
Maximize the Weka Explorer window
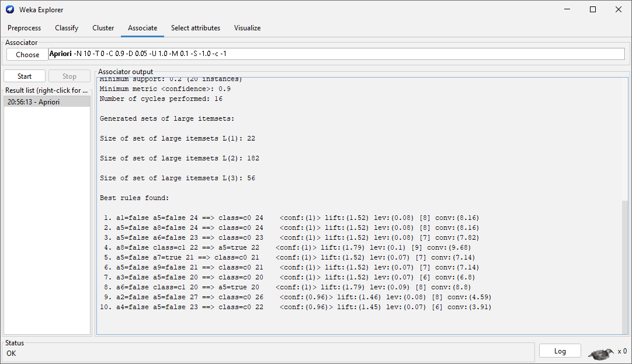tap(593, 10)
